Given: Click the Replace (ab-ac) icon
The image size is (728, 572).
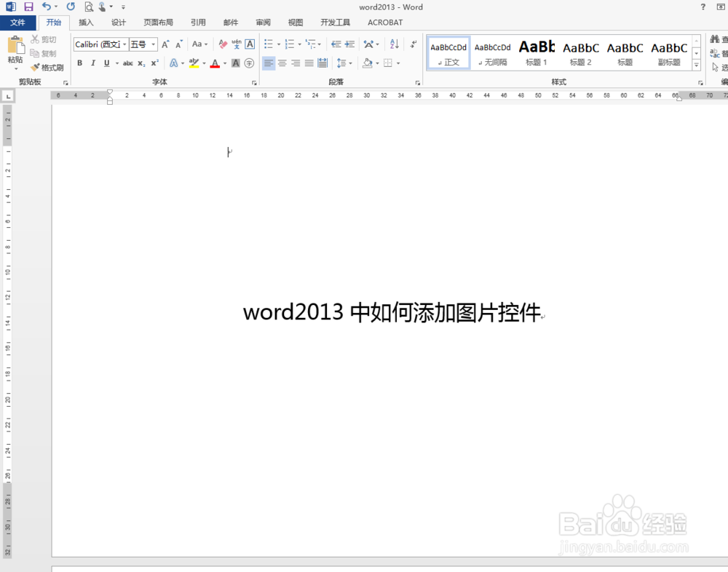Looking at the screenshot, I should click(x=715, y=53).
